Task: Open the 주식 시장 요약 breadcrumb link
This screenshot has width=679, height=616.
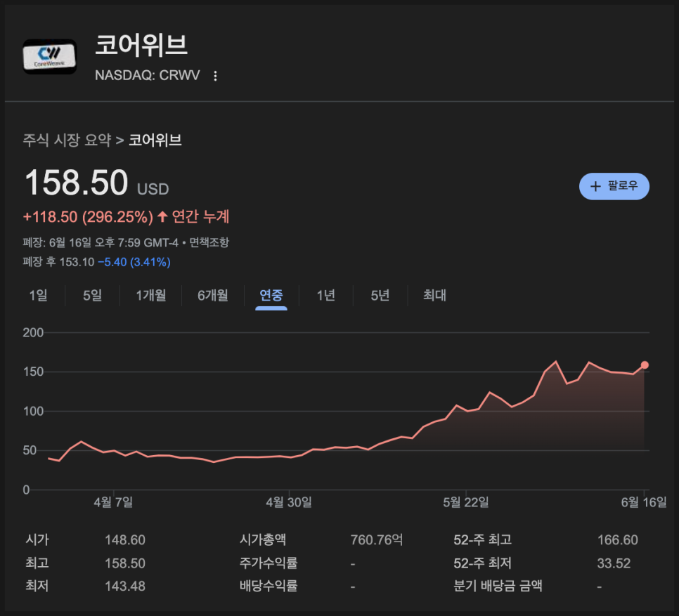Action: click(67, 140)
